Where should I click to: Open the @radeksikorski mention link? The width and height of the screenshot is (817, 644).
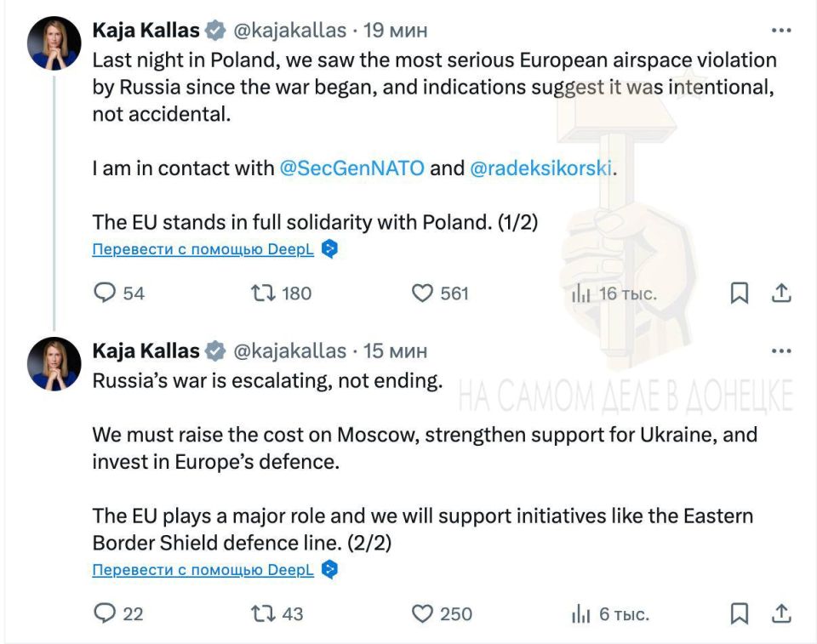540,168
